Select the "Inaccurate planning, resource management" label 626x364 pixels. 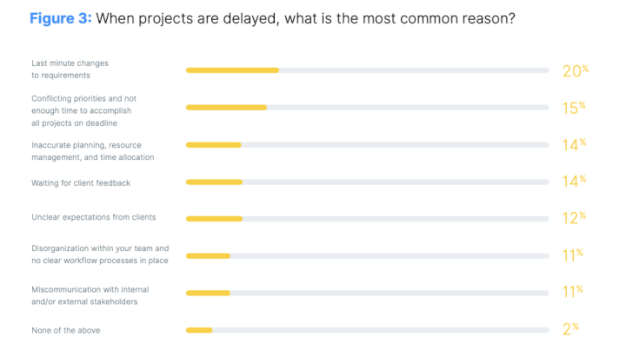click(x=92, y=151)
